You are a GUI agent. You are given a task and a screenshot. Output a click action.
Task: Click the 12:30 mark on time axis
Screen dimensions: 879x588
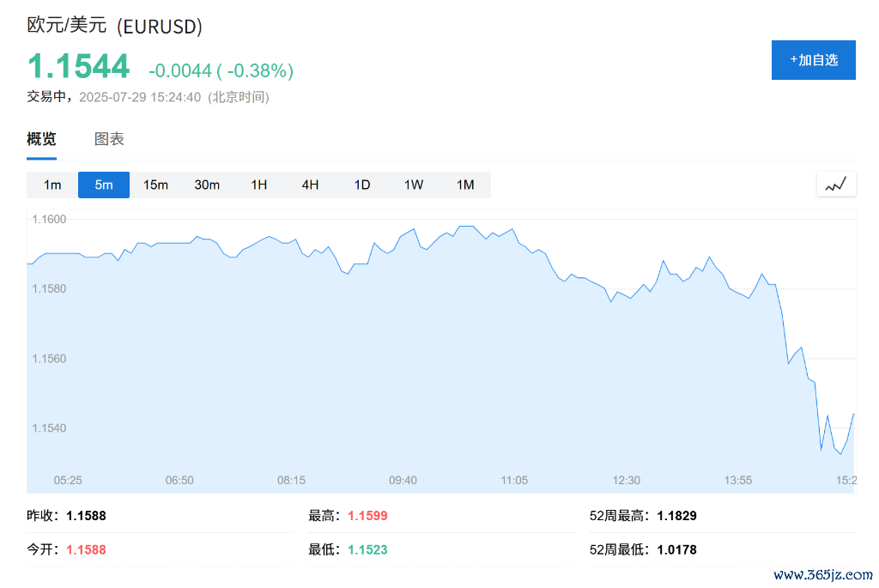coord(627,480)
